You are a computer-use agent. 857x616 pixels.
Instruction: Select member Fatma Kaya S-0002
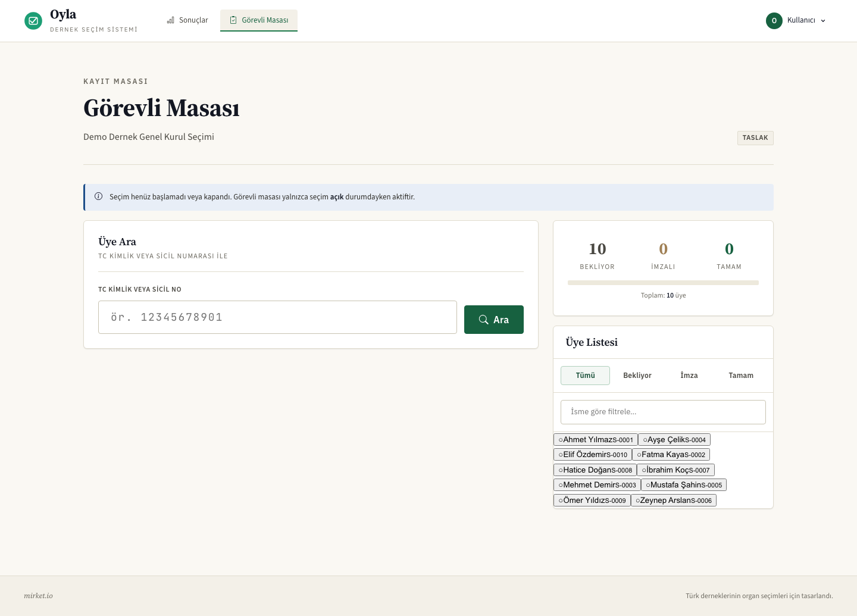(x=671, y=455)
